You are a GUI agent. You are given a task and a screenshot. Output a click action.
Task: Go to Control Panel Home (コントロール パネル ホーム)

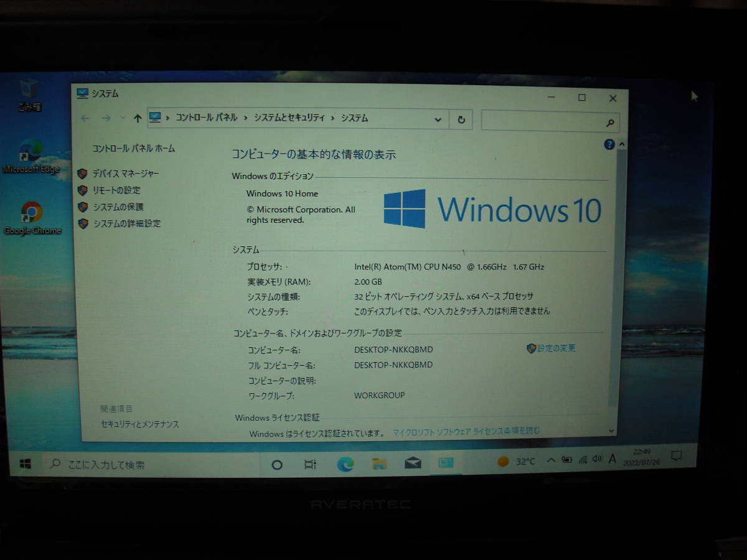pyautogui.click(x=134, y=148)
